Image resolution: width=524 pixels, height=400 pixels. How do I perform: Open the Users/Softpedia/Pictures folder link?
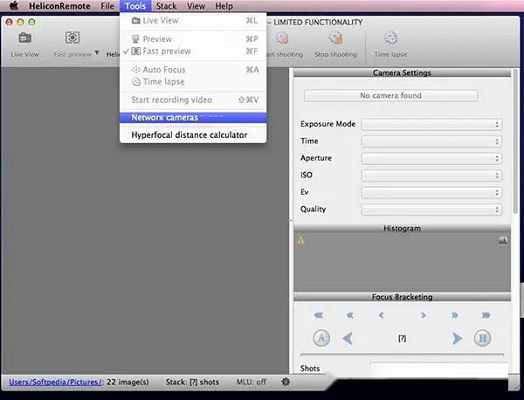(x=55, y=382)
